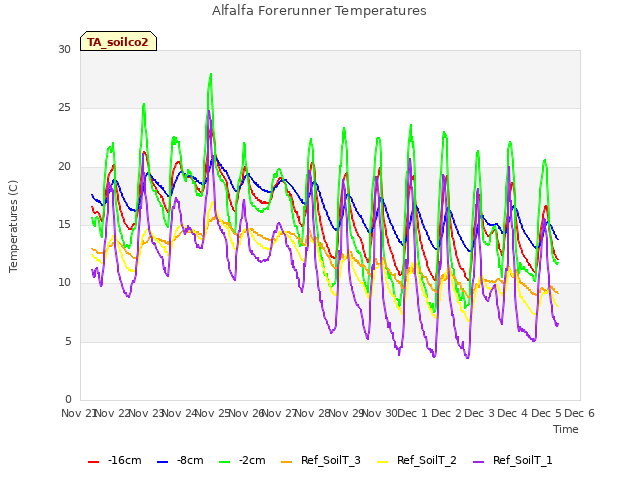This screenshot has width=640, height=480.
Task: Click the red -16cm legend swatch
Action: 93,461
